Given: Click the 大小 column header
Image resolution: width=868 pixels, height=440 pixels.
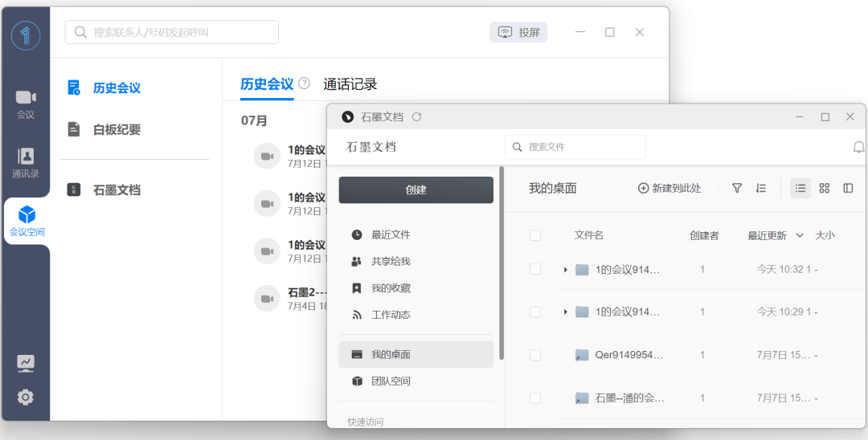Looking at the screenshot, I should 825,235.
